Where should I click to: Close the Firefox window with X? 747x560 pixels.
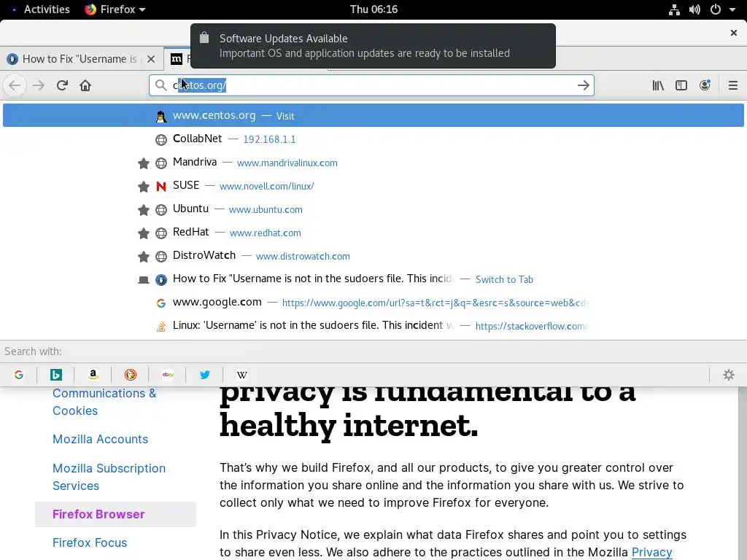pyautogui.click(x=734, y=33)
